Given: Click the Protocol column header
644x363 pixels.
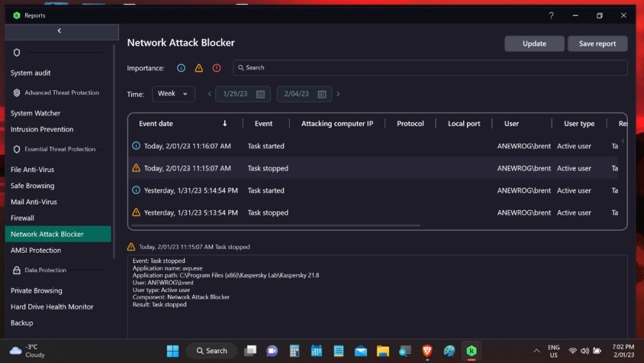Looking at the screenshot, I should (410, 124).
